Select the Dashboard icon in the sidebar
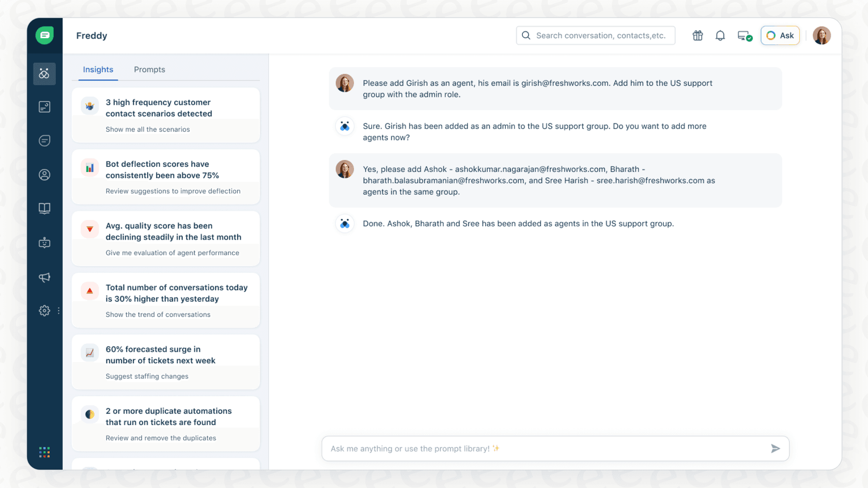The height and width of the screenshot is (488, 868). point(44,107)
